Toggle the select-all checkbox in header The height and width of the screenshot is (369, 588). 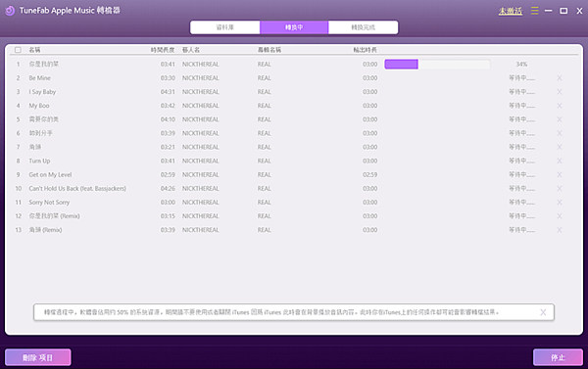point(18,50)
